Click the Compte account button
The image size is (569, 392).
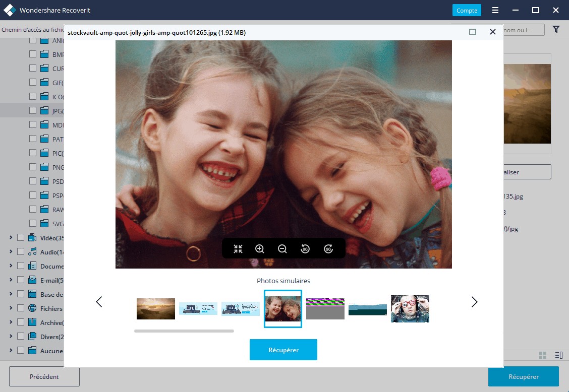click(467, 11)
